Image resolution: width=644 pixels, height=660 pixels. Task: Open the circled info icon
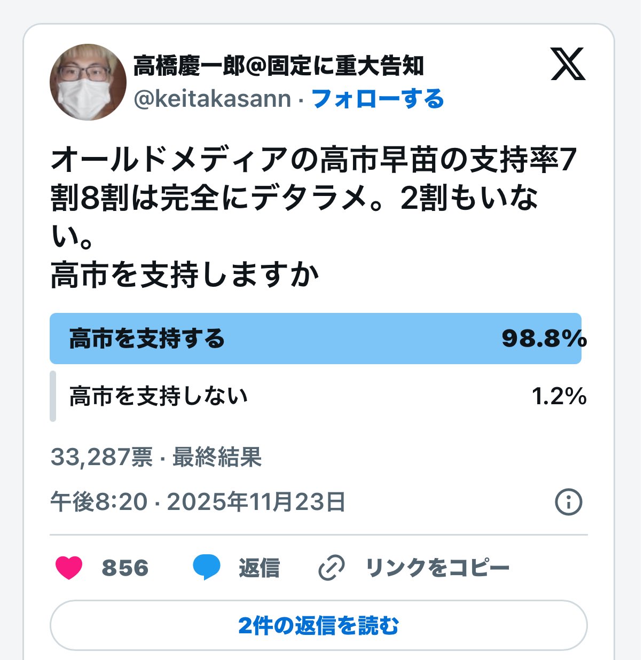[568, 502]
